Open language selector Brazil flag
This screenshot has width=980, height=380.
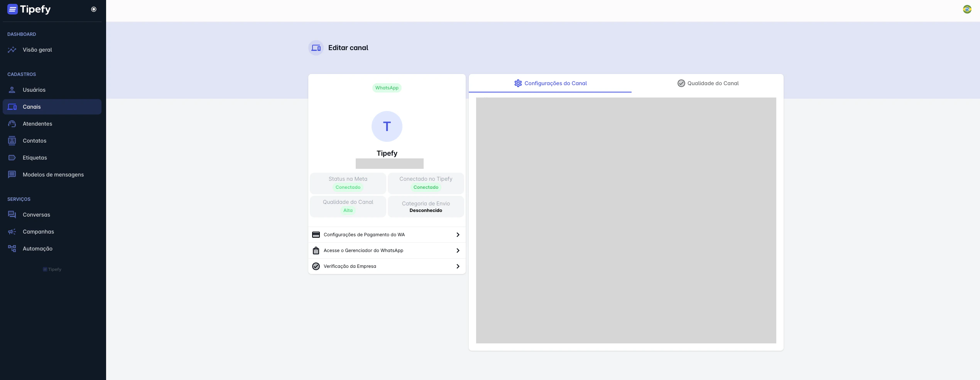click(967, 9)
